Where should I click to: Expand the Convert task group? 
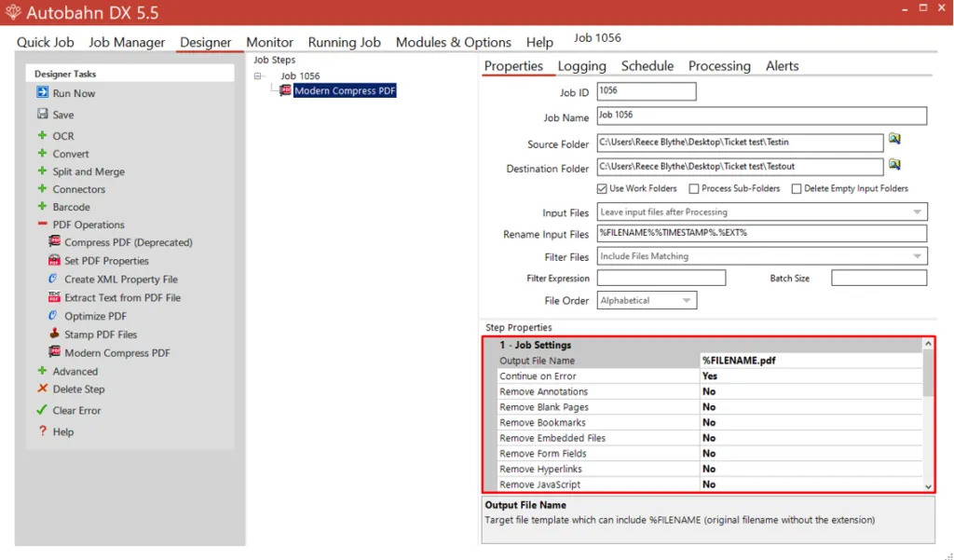(42, 154)
